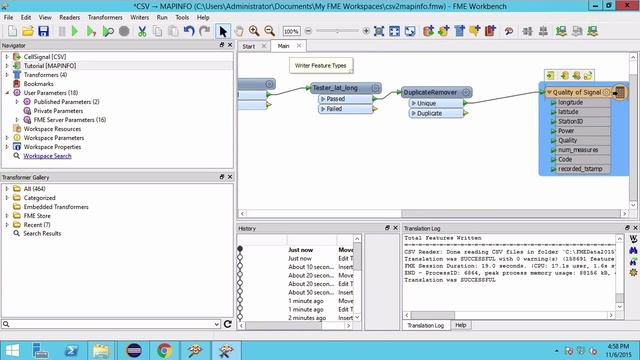Expand the All (464) gallery folder
Screen dimensions: 640x360
pos(7,189)
